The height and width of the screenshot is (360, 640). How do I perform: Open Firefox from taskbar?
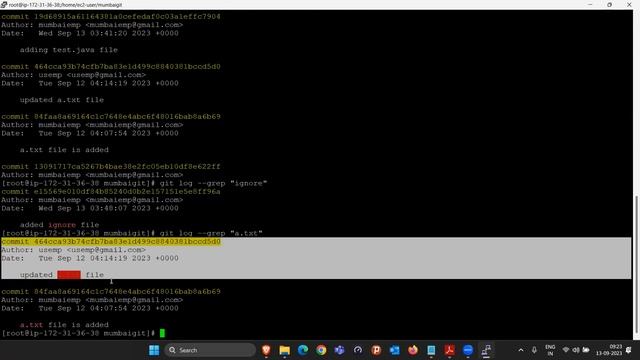413,350
